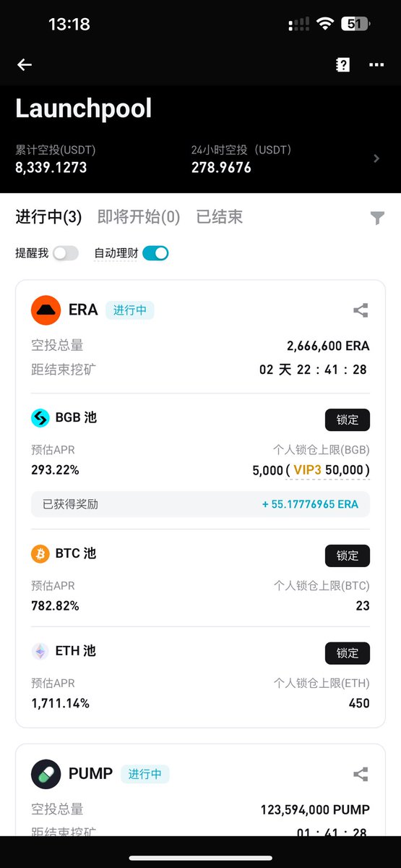Open the three-dot more menu

click(x=376, y=64)
